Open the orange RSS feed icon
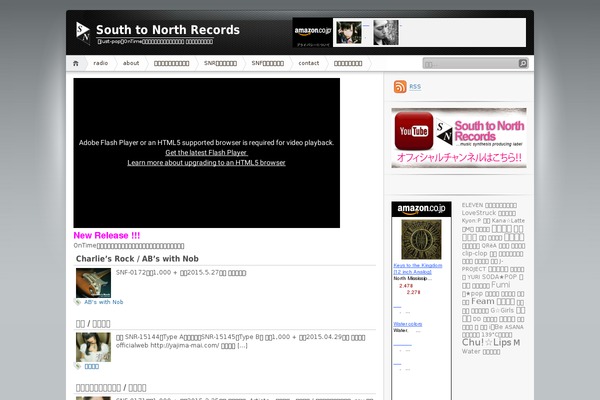This screenshot has height=400, width=600. tap(400, 87)
